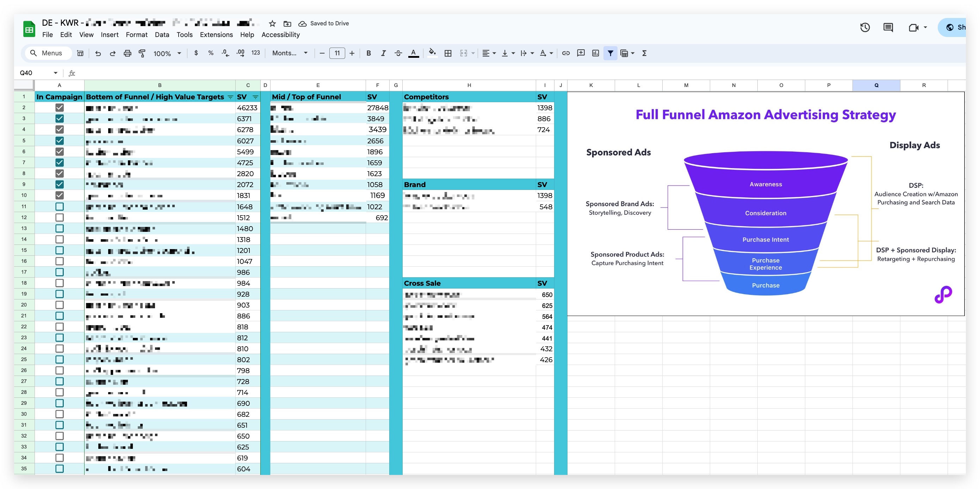Toggle strikethrough formatting

[x=398, y=53]
